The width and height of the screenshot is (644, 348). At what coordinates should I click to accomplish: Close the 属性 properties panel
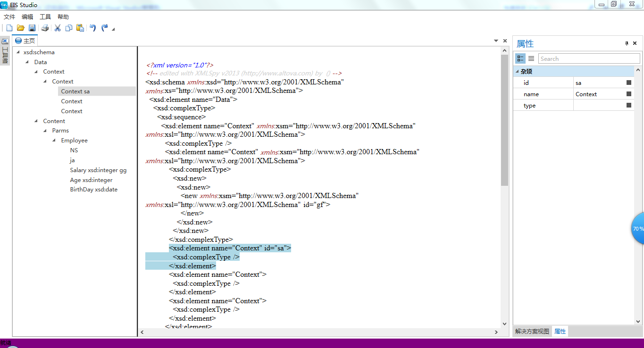pyautogui.click(x=635, y=43)
